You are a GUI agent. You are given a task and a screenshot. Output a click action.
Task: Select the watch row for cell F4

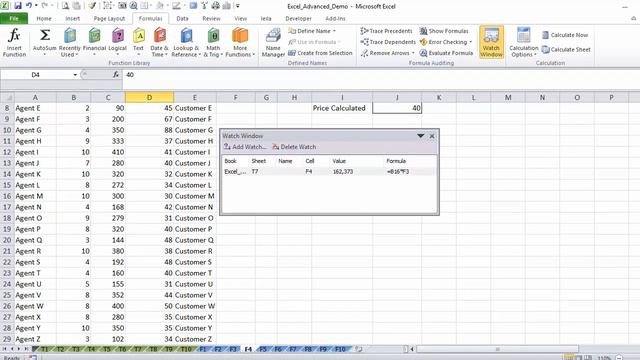pos(329,172)
